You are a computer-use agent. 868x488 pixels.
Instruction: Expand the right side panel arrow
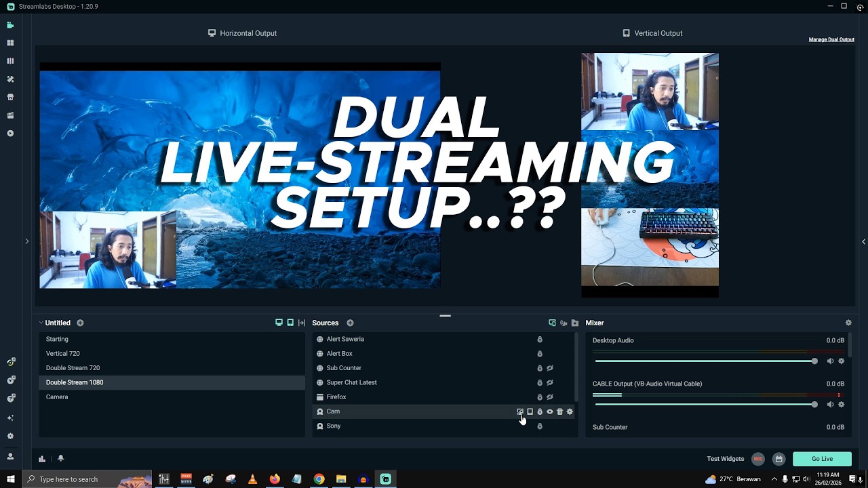click(x=863, y=241)
